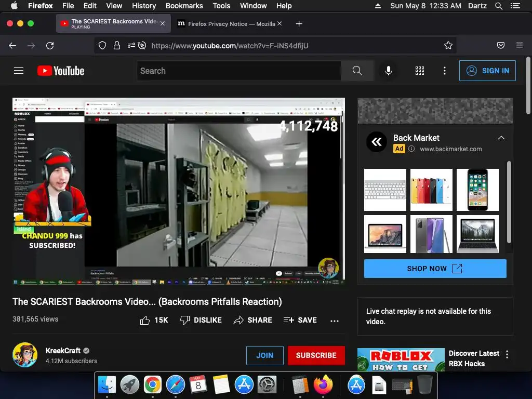532x399 pixels.
Task: Open the www.backmarket.com ad link
Action: tap(450, 149)
